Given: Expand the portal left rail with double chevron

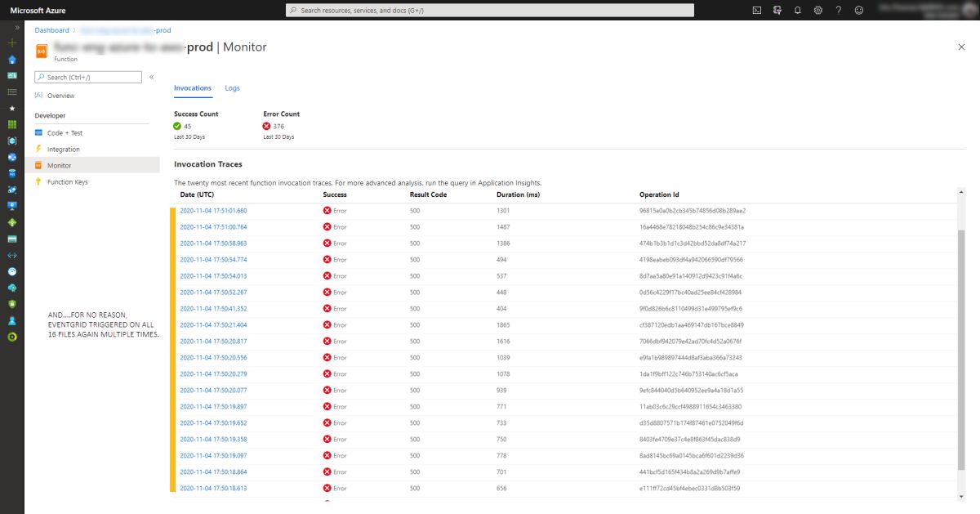Looking at the screenshot, I should 16,28.
